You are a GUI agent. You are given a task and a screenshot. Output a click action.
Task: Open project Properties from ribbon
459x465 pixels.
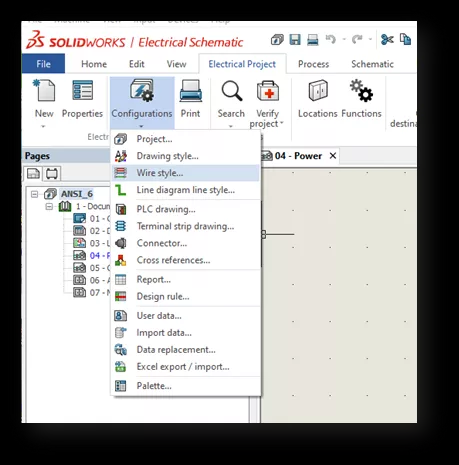tap(82, 99)
